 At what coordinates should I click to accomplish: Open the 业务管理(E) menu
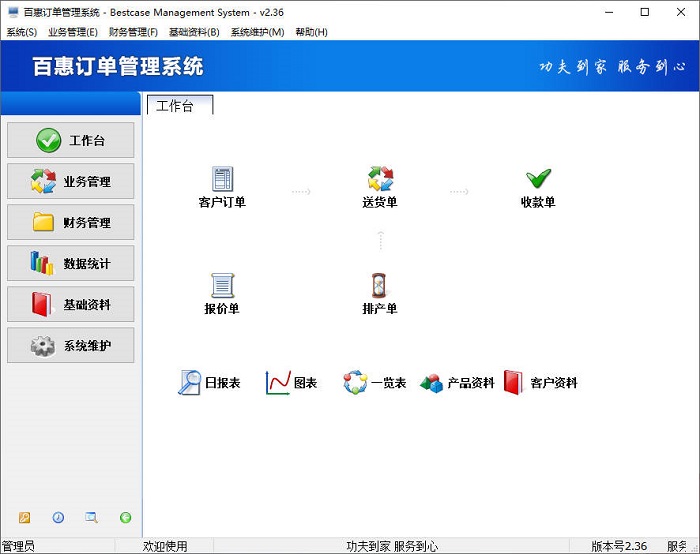point(73,32)
